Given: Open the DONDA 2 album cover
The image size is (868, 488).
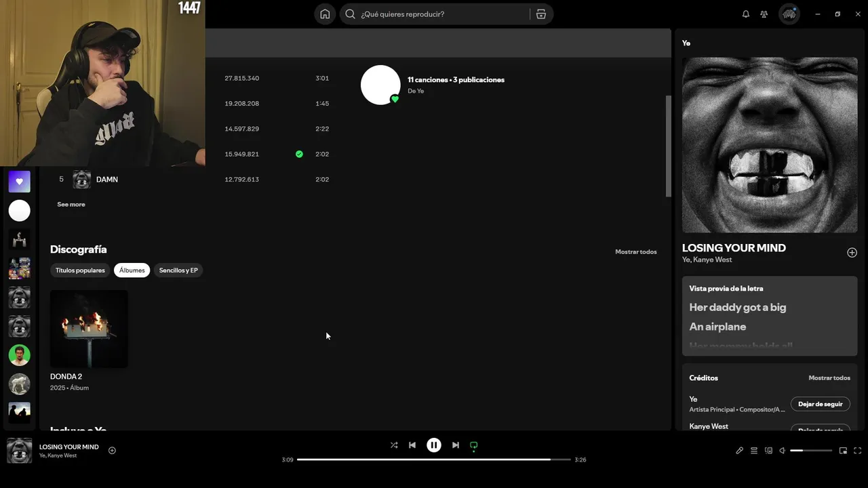Looking at the screenshot, I should click(x=89, y=329).
